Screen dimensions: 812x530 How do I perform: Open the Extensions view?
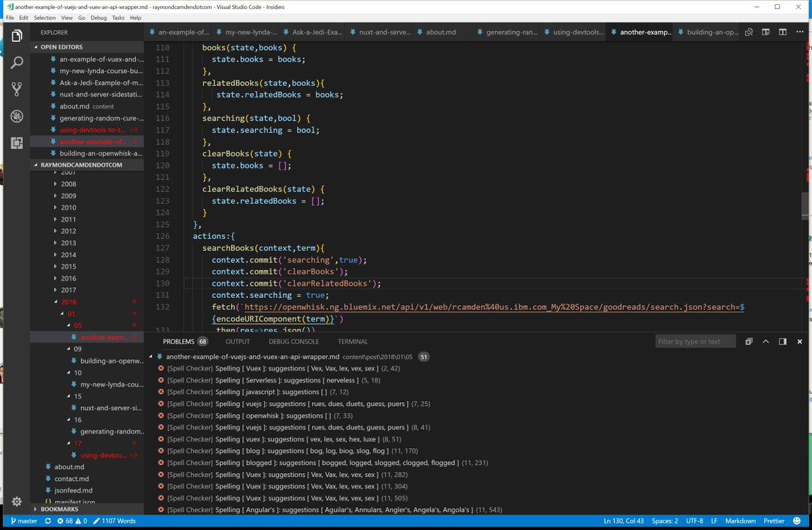pos(17,143)
